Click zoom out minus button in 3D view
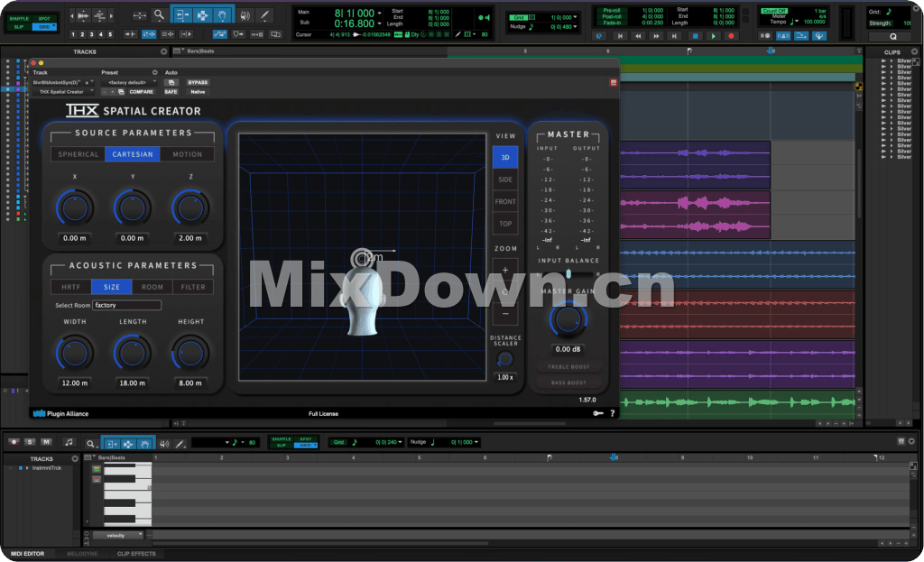 505,314
